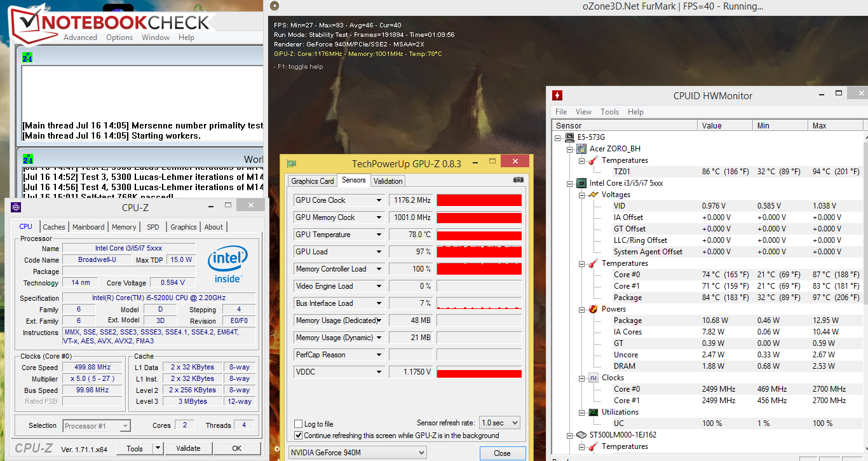This screenshot has width=868, height=461.
Task: Collapse the Utilizations node in HWMonitor
Action: click(x=581, y=412)
